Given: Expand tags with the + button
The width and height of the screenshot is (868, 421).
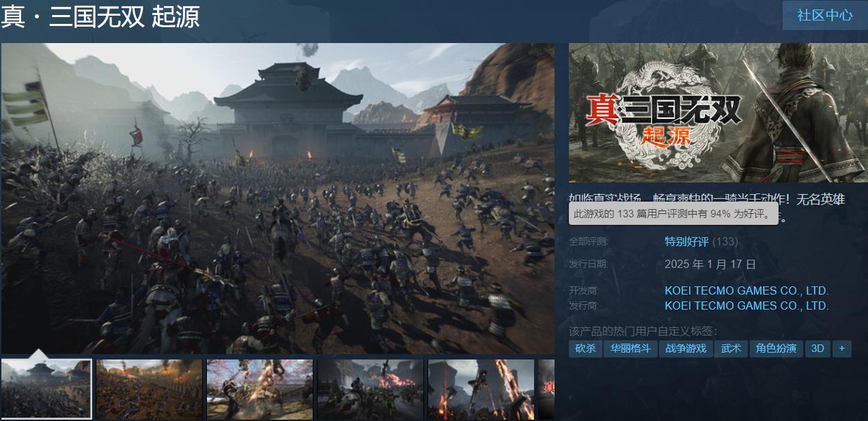Looking at the screenshot, I should [x=842, y=349].
